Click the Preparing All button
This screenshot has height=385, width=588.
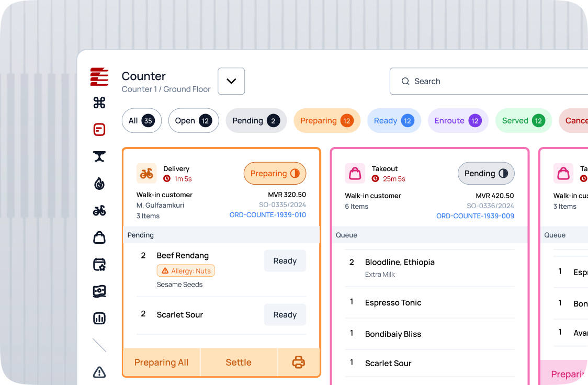pos(162,363)
